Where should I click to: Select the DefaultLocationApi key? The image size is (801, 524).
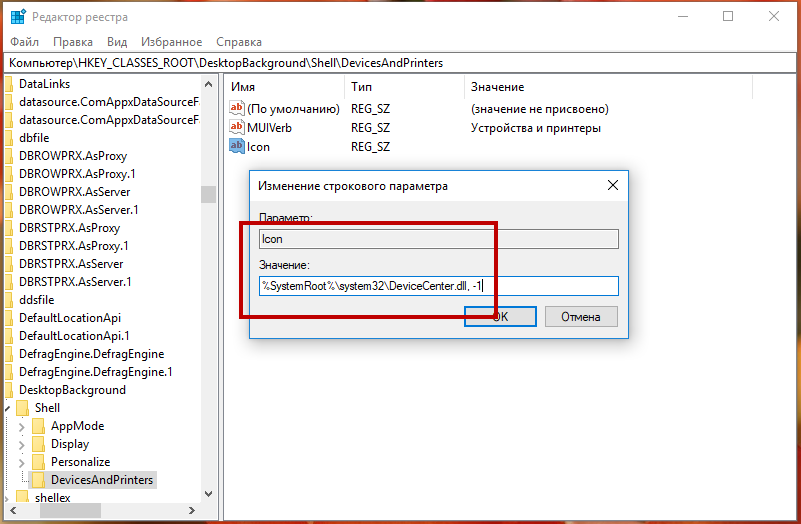(70, 318)
